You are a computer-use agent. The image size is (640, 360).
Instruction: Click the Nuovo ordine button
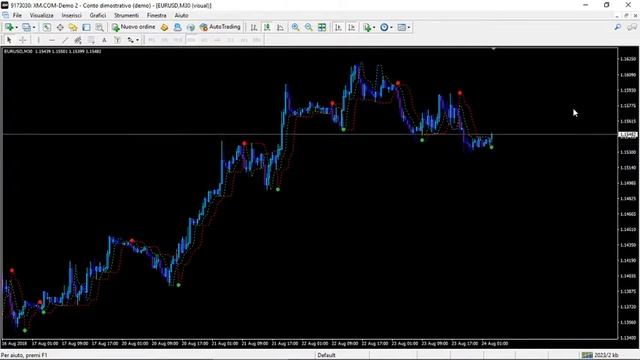point(134,27)
